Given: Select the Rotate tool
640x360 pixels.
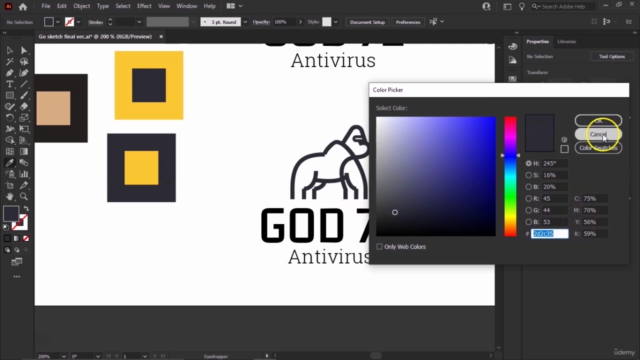Looking at the screenshot, I should 9,118.
